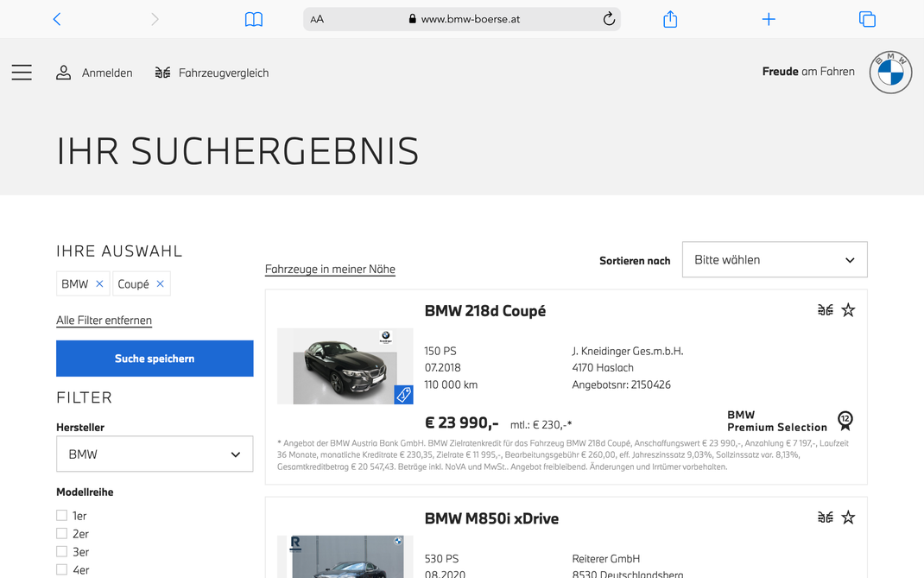The width and height of the screenshot is (924, 578).
Task: Add the BMW M850i xDrive to comparison
Action: tap(825, 517)
